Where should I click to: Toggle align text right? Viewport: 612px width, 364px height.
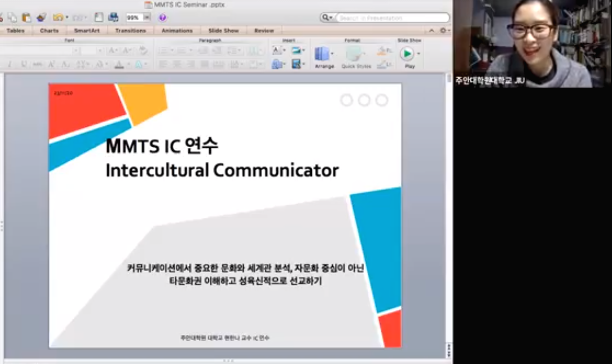coord(191,64)
